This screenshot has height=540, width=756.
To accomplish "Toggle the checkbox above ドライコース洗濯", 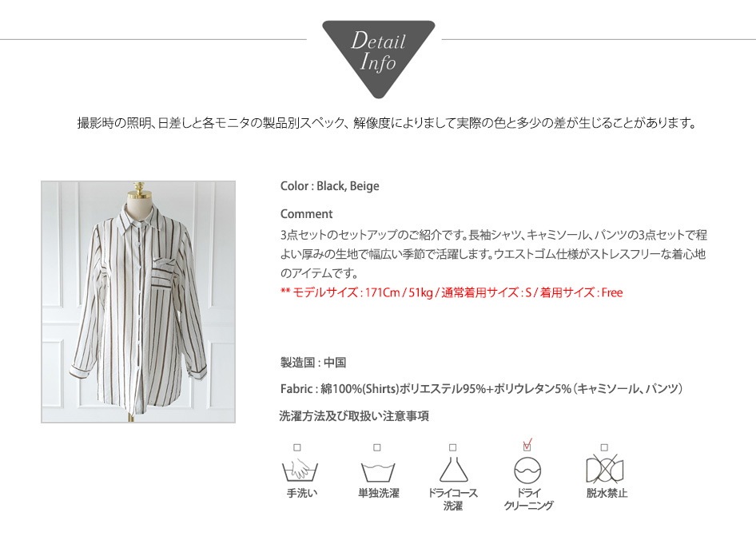I will pos(452,447).
